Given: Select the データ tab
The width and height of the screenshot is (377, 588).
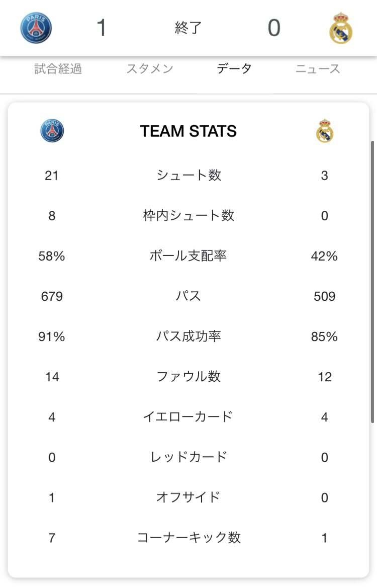Looking at the screenshot, I should [x=234, y=68].
